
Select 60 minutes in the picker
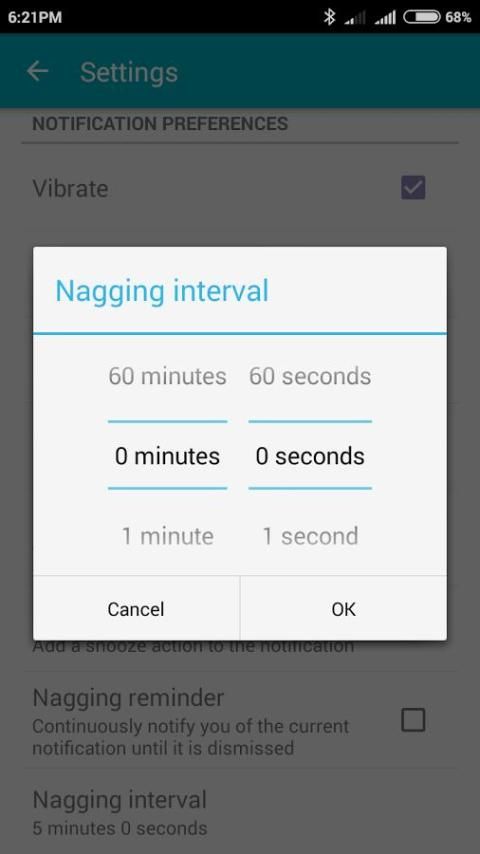(167, 376)
